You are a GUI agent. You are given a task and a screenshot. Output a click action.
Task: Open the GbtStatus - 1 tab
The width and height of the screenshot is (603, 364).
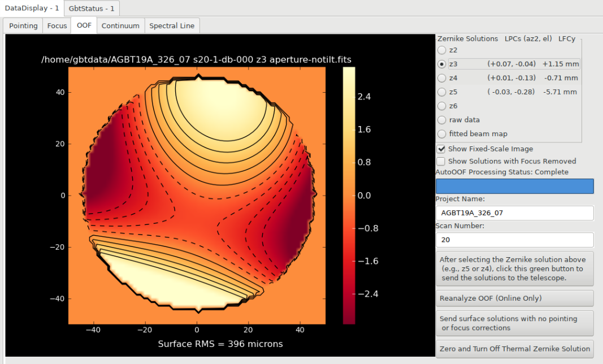[x=92, y=8]
